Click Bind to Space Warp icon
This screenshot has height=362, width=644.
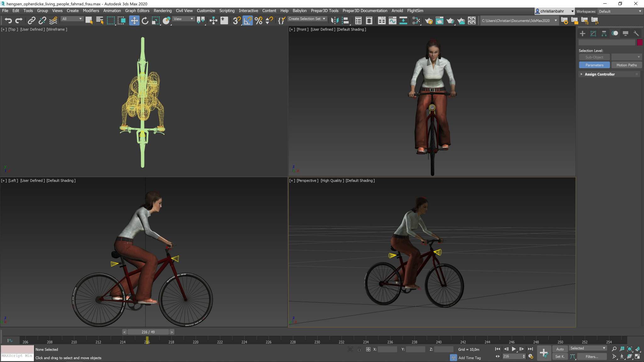pyautogui.click(x=53, y=21)
